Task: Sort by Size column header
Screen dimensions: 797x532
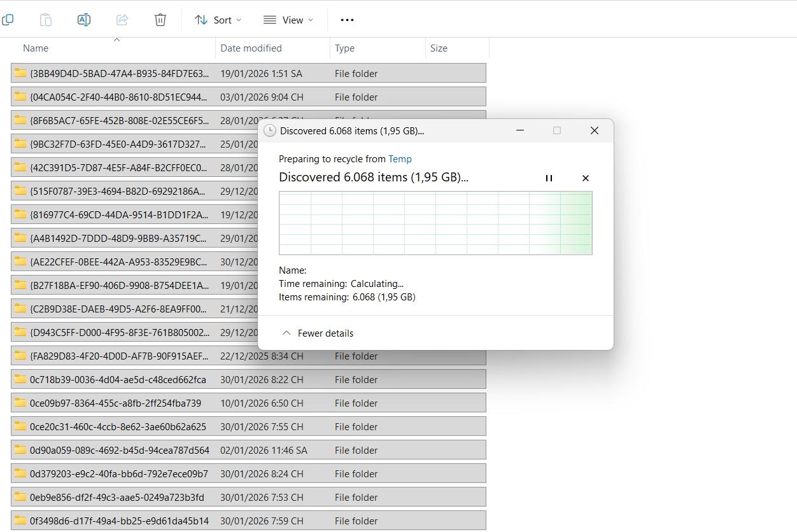Action: [439, 48]
